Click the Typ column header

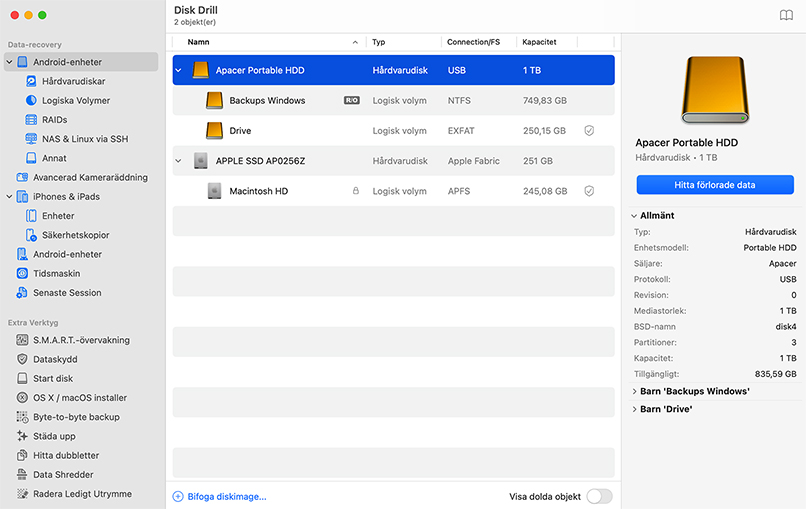pos(379,42)
